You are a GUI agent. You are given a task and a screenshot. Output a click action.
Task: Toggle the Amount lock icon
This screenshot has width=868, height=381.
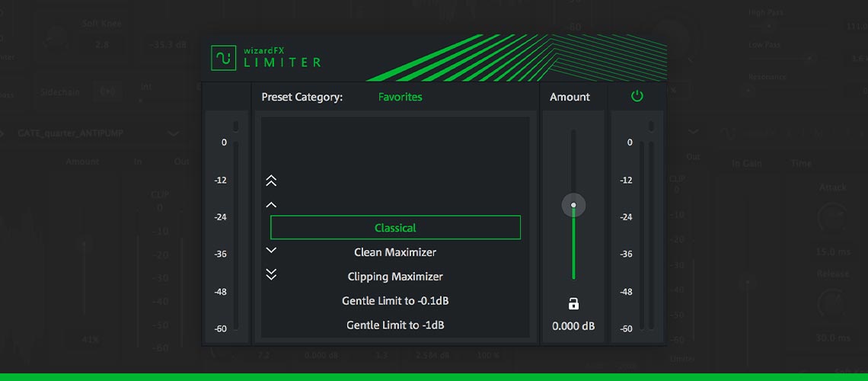click(573, 303)
